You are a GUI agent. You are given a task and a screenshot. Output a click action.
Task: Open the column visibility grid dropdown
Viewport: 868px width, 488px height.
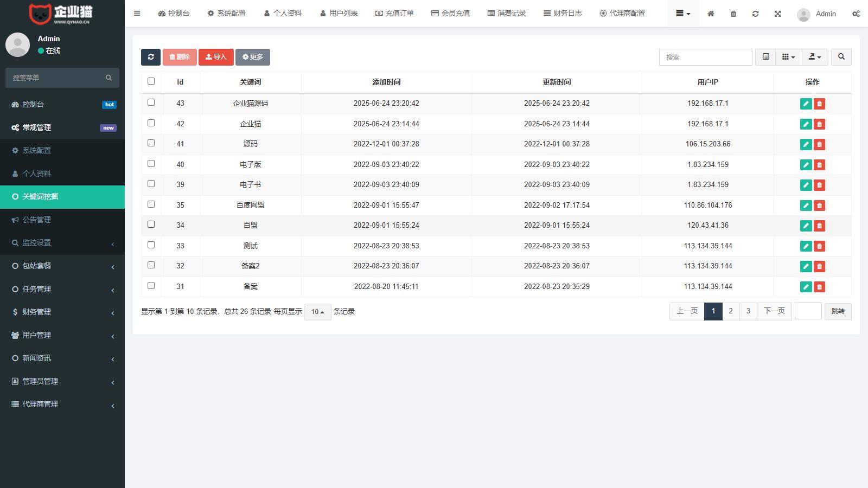[x=788, y=57]
